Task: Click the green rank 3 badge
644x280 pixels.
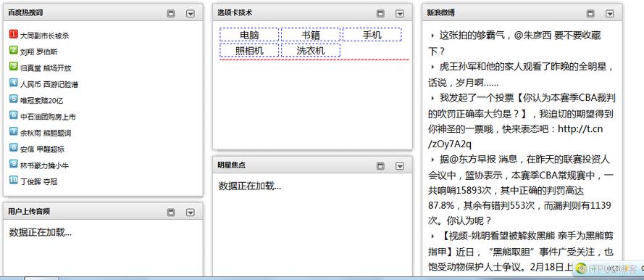Action: (x=14, y=66)
